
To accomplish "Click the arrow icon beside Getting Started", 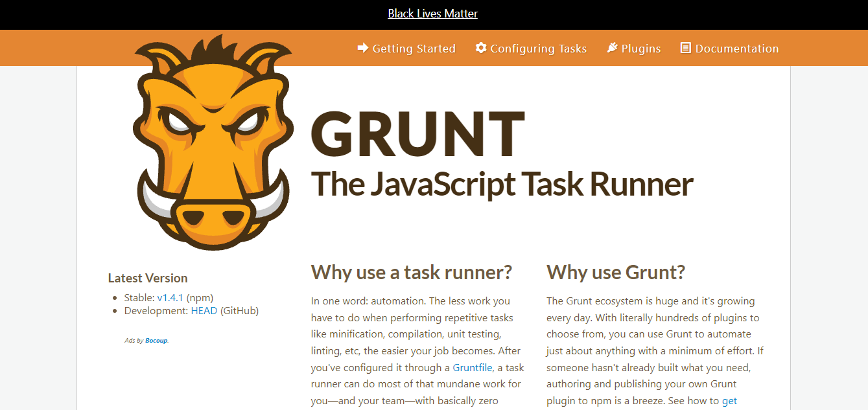I will click(363, 48).
